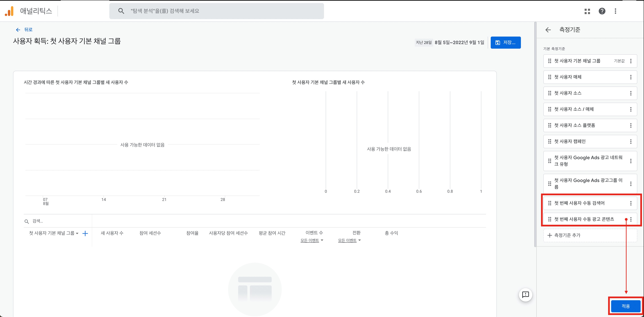
Task: Click the 지난 28일 date chip
Action: pos(424,42)
